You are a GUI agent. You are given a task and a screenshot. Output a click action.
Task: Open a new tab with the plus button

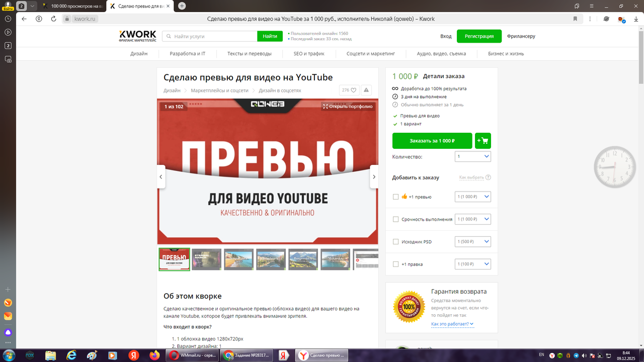pos(182,6)
